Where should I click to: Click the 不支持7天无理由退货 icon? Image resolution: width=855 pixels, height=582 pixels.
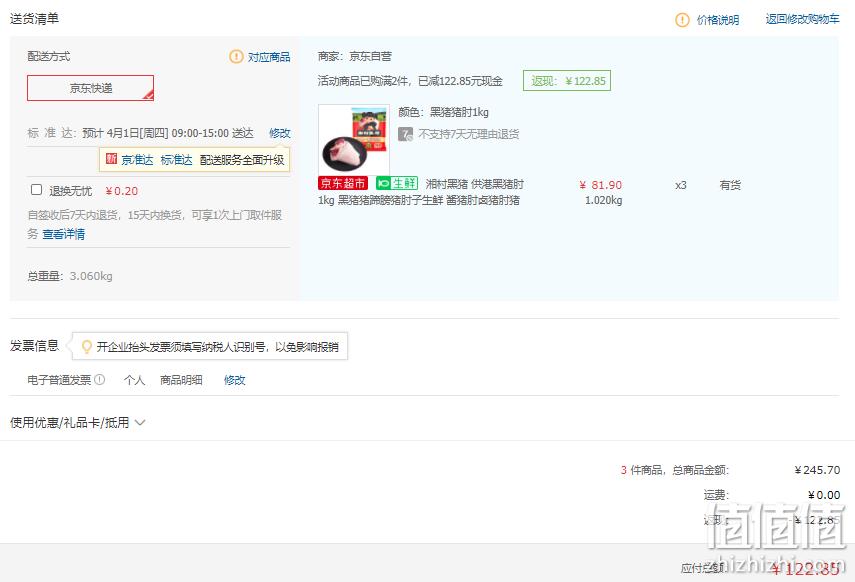[405, 134]
